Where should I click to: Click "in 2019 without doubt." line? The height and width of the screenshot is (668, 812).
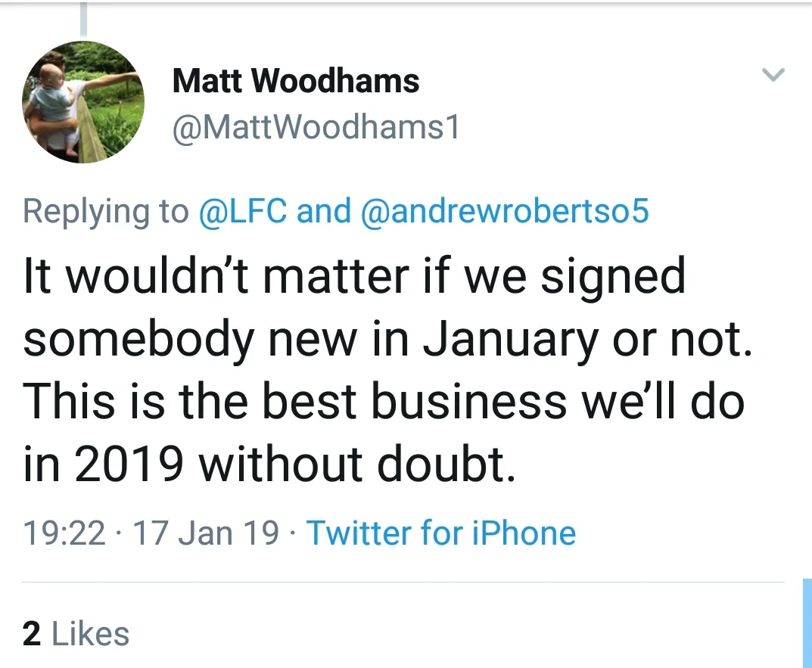point(269,464)
